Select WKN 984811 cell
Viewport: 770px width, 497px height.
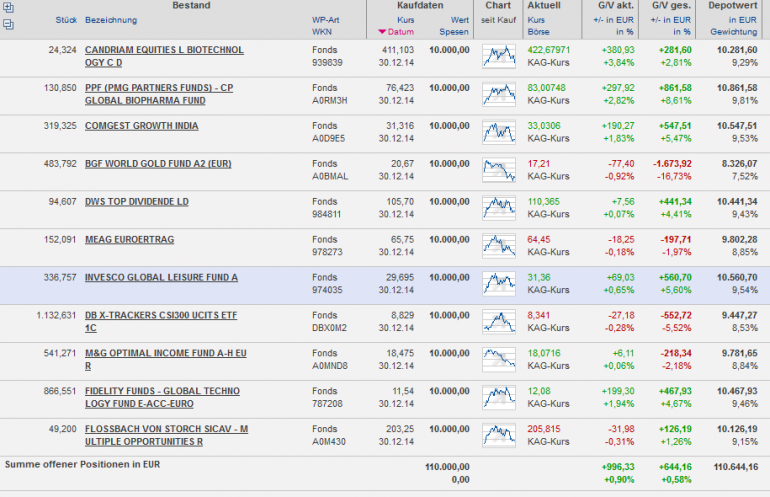326,214
